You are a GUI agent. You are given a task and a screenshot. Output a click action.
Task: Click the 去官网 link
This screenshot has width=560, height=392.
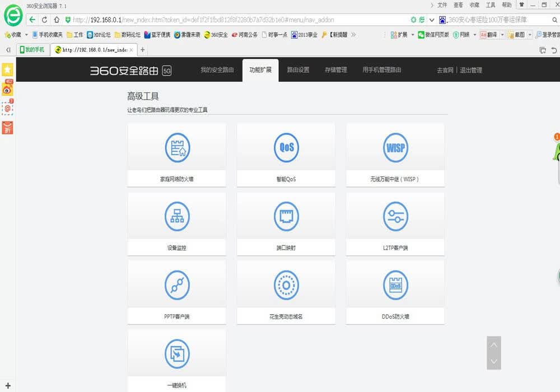(445, 71)
